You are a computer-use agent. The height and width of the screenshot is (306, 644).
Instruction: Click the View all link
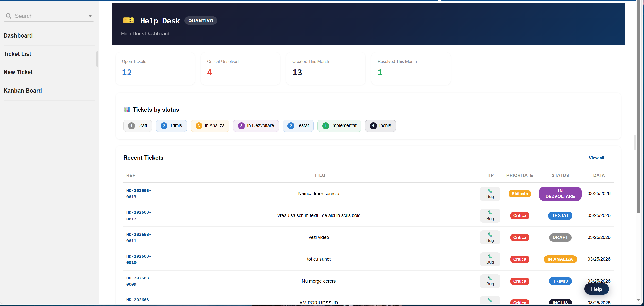[599, 158]
